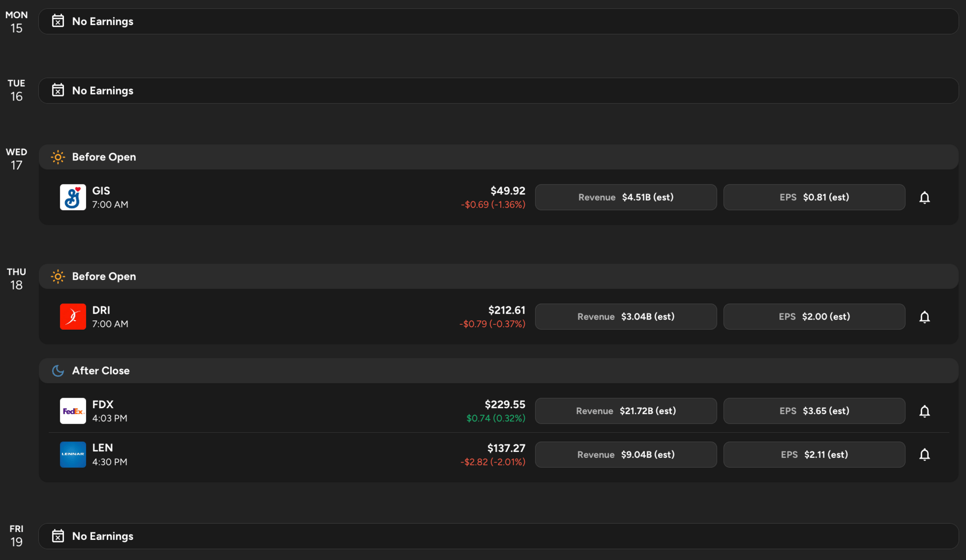Toggle alert bell for GIS earnings
Image resolution: width=966 pixels, height=560 pixels.
pos(924,198)
